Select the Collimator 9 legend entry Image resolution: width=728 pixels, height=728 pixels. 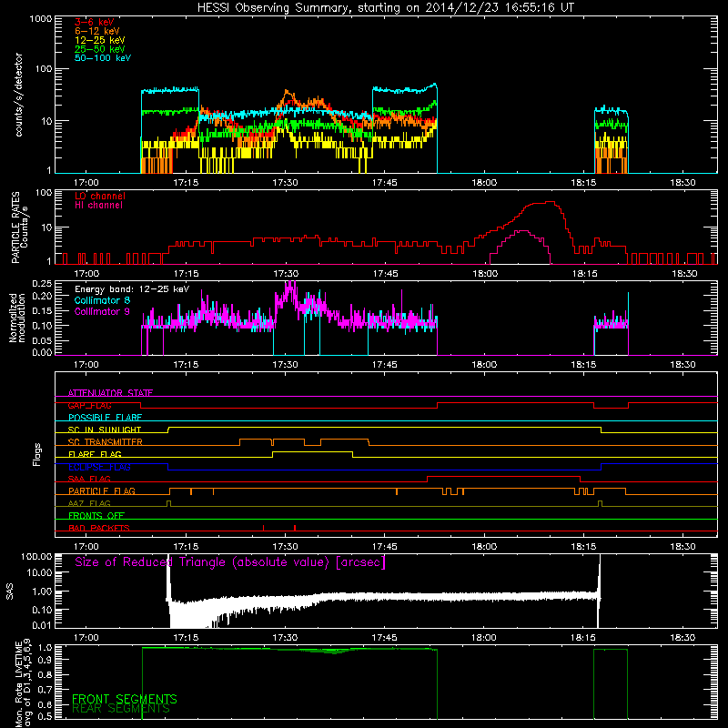(102, 311)
